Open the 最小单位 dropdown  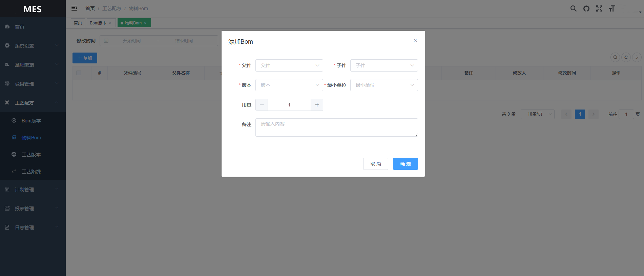384,85
